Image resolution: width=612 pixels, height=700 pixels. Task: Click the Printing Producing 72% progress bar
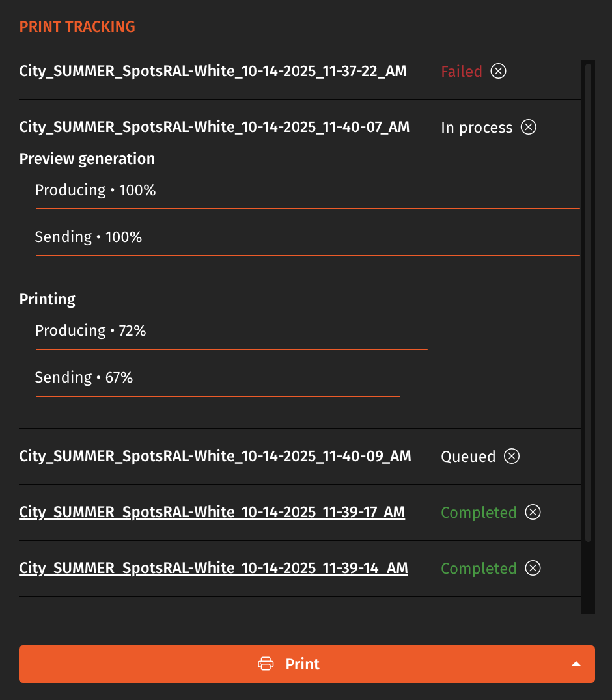click(x=231, y=347)
